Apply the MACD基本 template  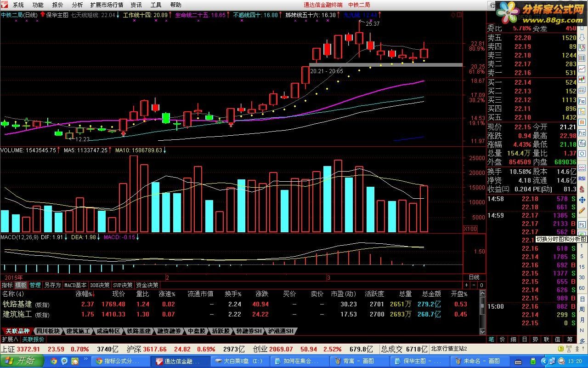(75, 285)
